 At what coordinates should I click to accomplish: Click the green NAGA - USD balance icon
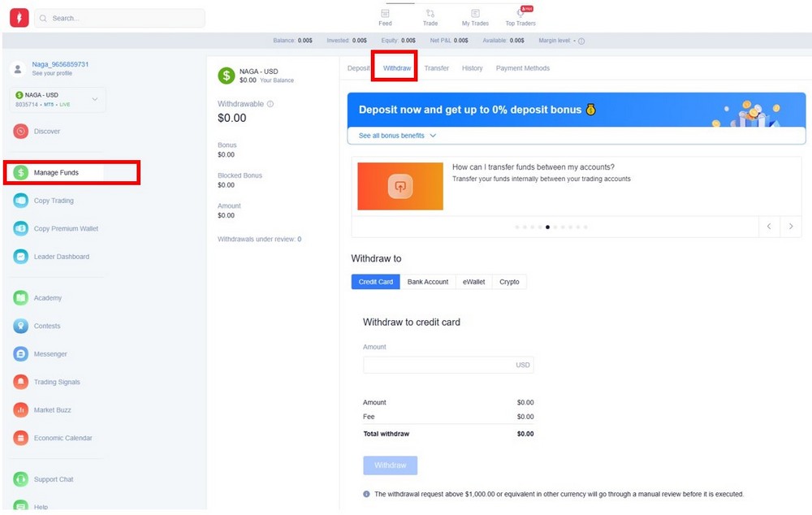[x=227, y=76]
